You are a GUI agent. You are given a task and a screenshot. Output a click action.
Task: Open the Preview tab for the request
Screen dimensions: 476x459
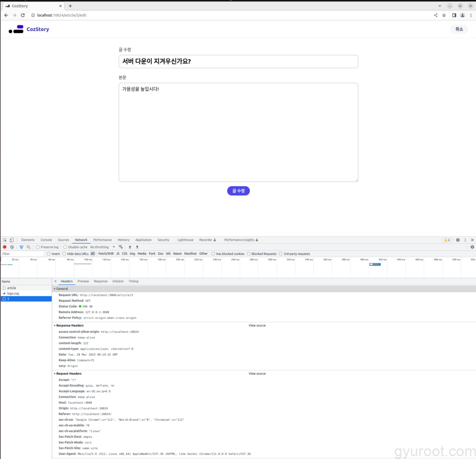point(83,281)
